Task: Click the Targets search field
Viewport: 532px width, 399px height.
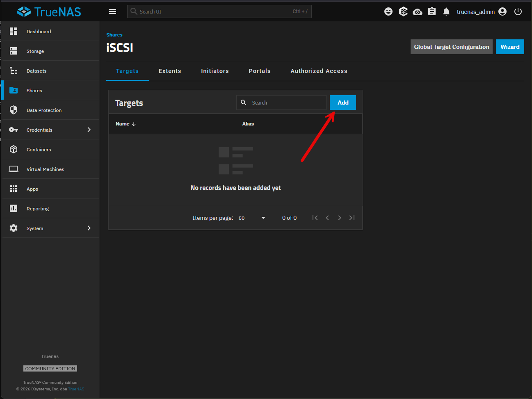Action: tap(281, 103)
